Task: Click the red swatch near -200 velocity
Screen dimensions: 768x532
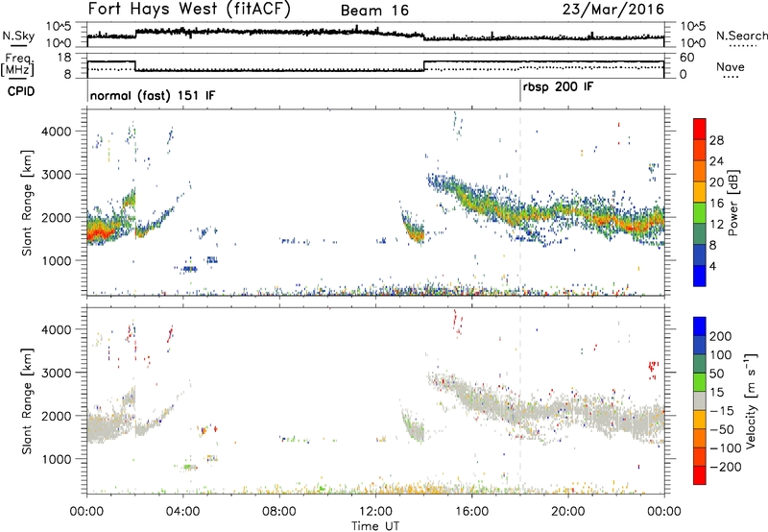Action: click(x=700, y=475)
